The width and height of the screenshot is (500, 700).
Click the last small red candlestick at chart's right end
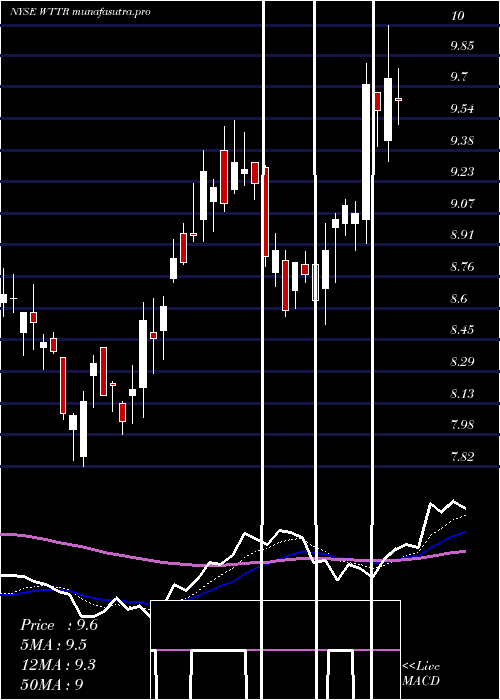(398, 99)
